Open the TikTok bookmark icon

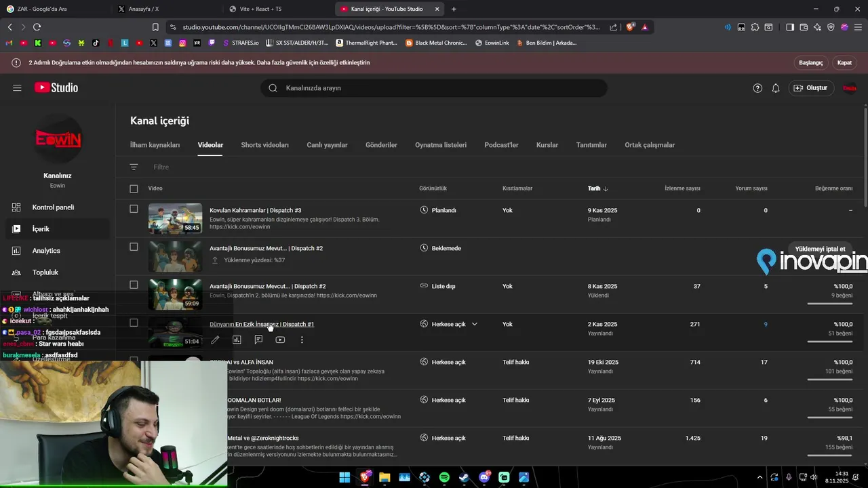click(96, 43)
